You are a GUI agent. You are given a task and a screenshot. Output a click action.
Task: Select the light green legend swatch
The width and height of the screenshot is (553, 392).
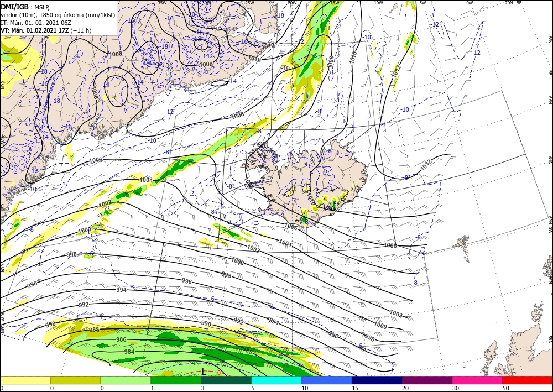tap(126, 380)
